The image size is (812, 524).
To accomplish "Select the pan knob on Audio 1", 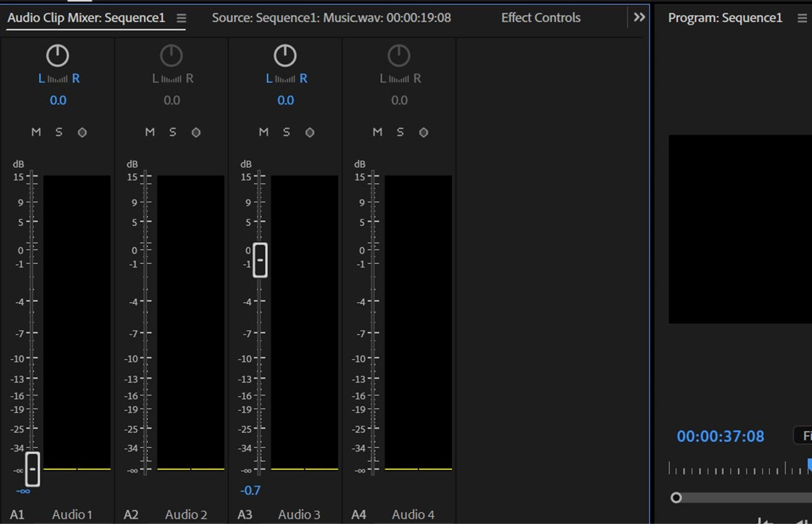I will 57,55.
